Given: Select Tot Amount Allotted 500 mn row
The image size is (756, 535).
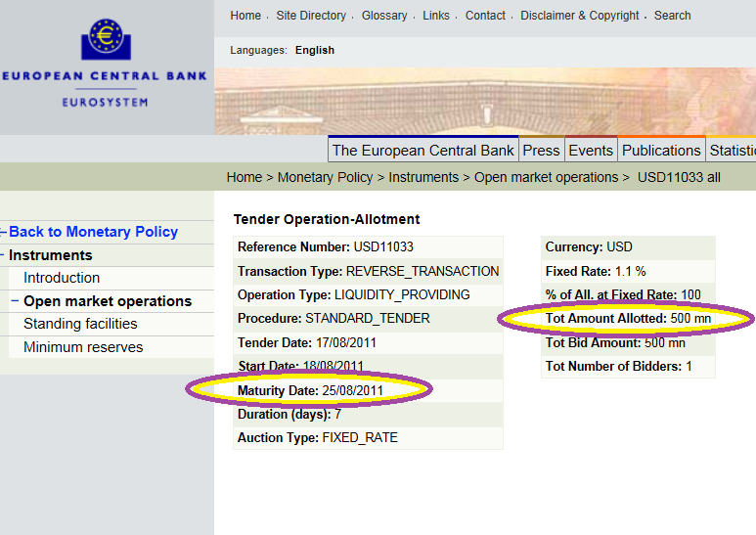Looking at the screenshot, I should coord(628,319).
